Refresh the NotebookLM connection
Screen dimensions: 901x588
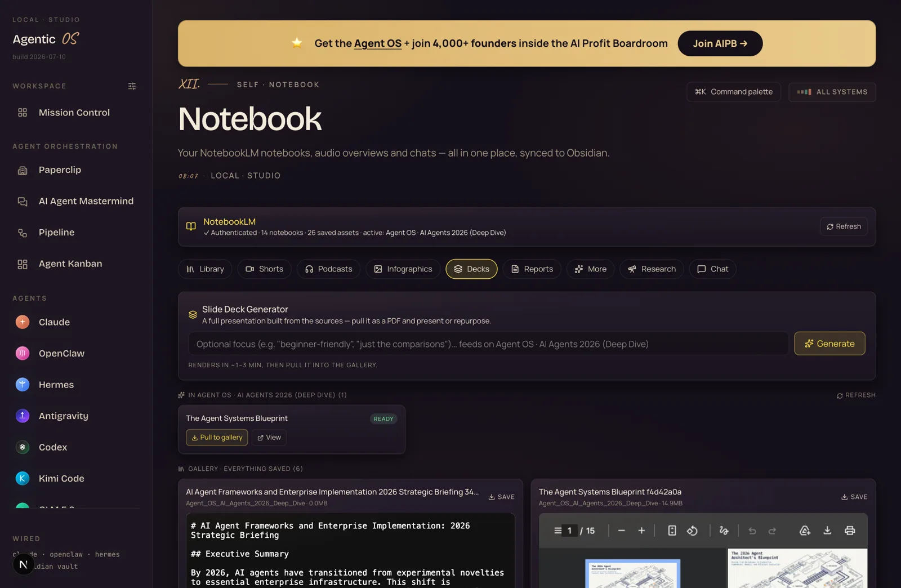[x=844, y=226]
